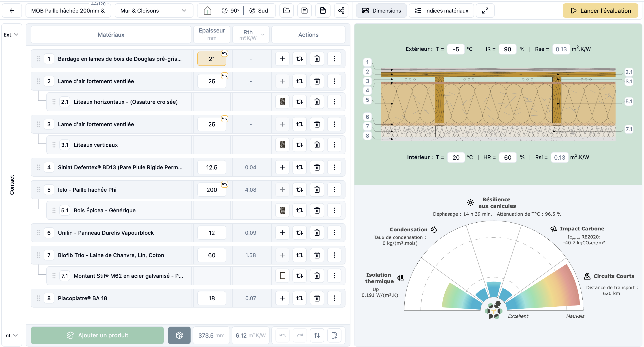Toggle the Indices matériaux display
This screenshot has height=347, width=644.
[x=441, y=11]
